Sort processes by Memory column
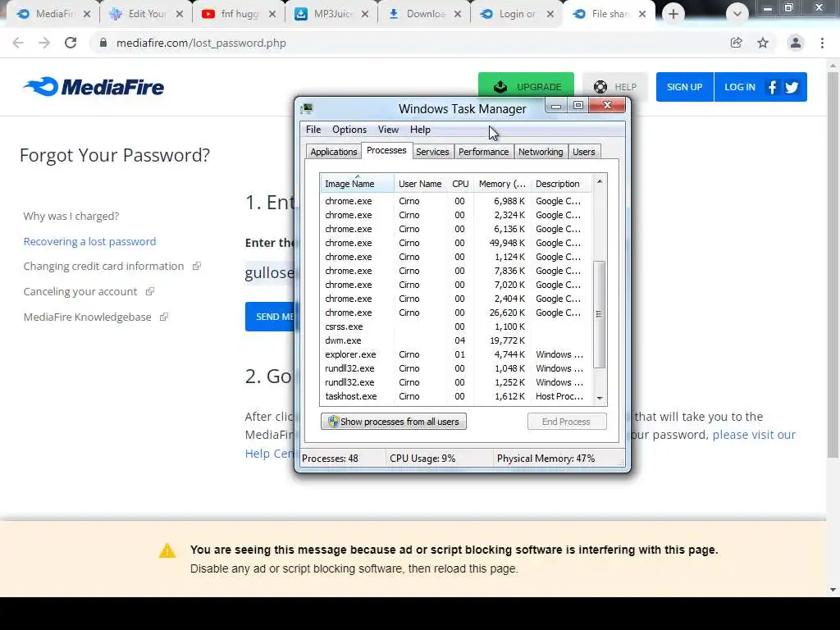840x630 pixels. coord(502,183)
